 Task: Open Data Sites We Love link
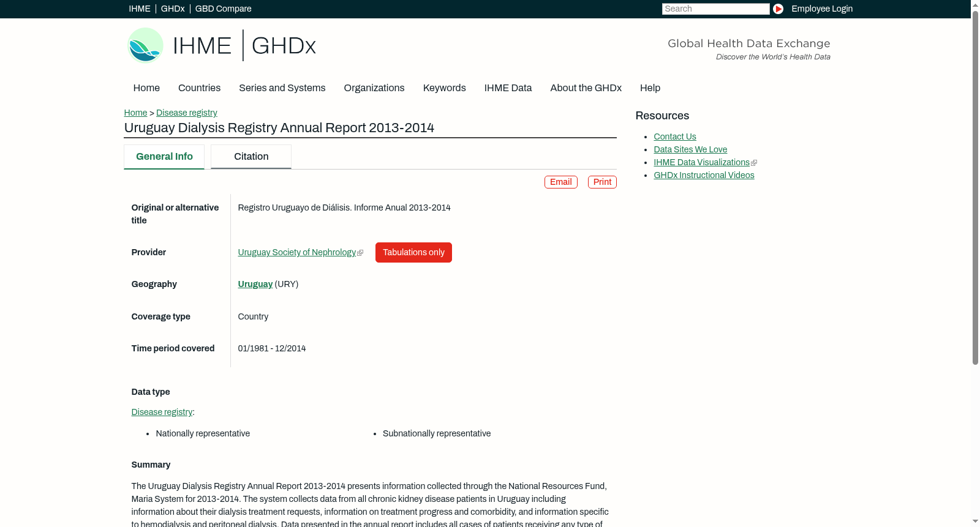(x=690, y=149)
